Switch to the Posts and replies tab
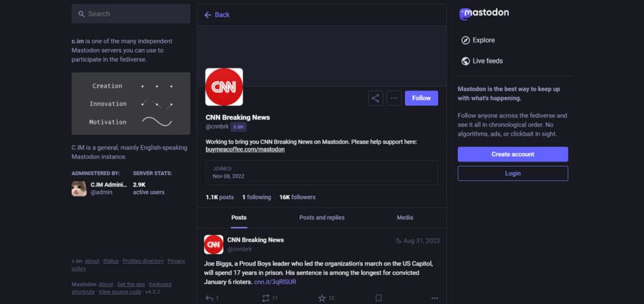The image size is (644, 304). pos(322,218)
